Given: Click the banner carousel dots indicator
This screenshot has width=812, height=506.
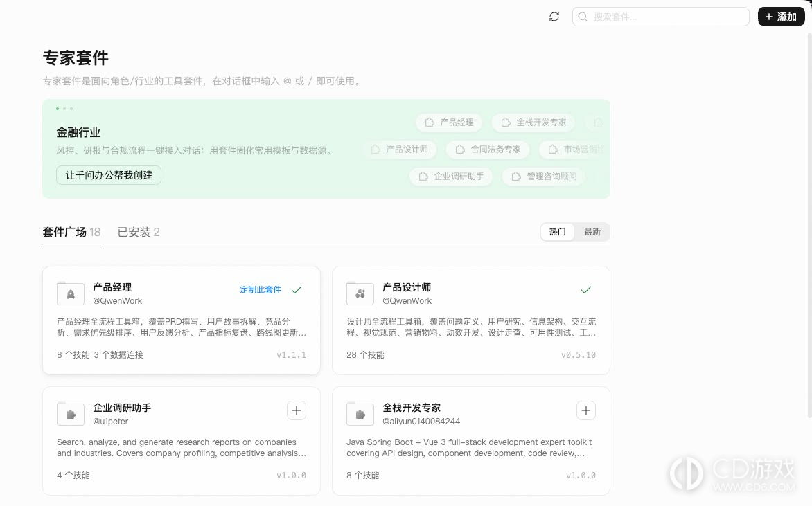Looking at the screenshot, I should pos(64,109).
